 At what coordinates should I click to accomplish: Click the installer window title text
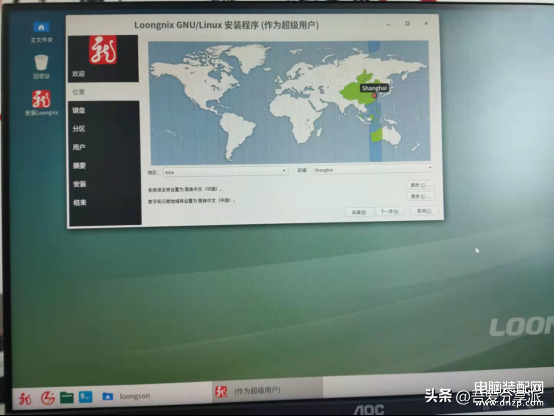coord(226,25)
